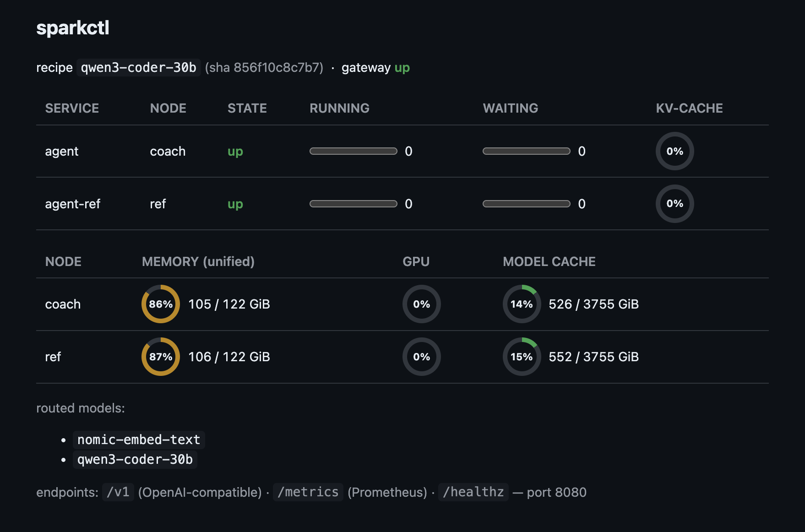Click 552 / 3755 GiB cache value
The image size is (805, 532).
click(x=594, y=357)
